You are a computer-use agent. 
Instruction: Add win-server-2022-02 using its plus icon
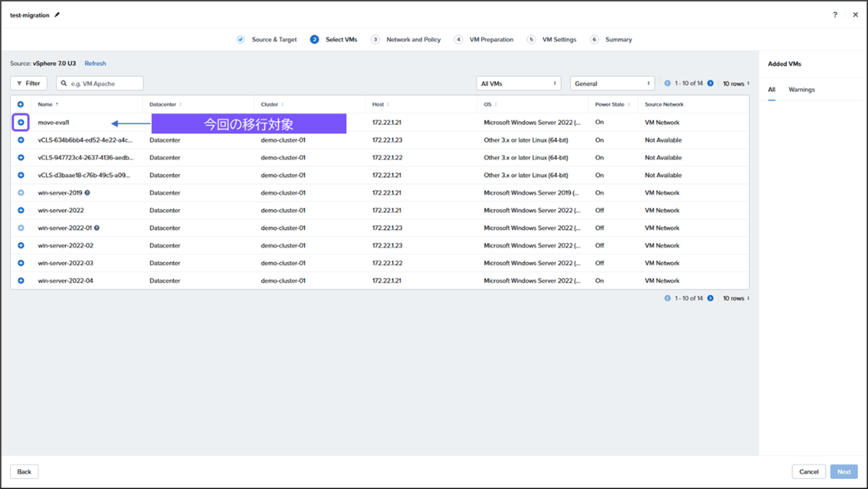pyautogui.click(x=21, y=246)
